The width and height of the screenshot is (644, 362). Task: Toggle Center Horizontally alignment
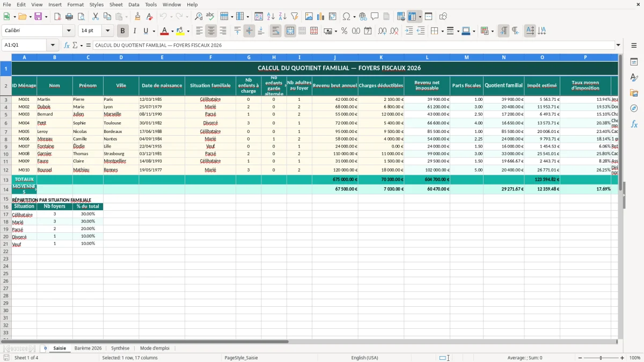[211, 31]
